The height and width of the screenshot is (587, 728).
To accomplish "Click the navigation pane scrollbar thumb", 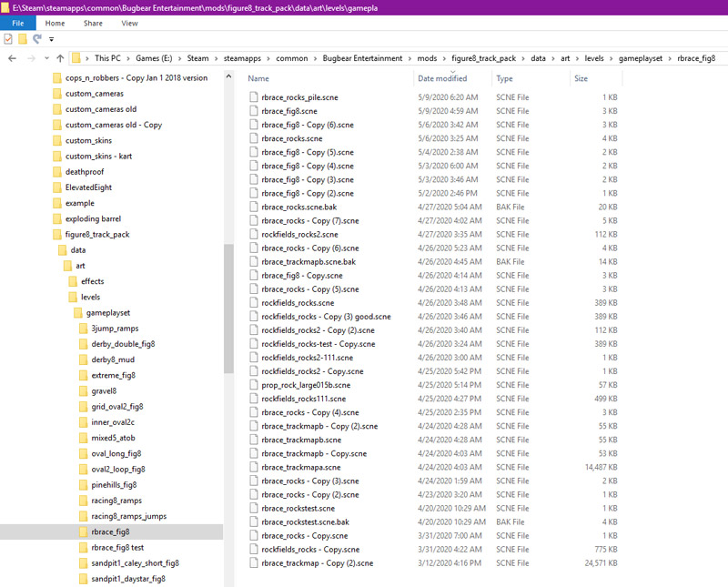I will pyautogui.click(x=228, y=309).
